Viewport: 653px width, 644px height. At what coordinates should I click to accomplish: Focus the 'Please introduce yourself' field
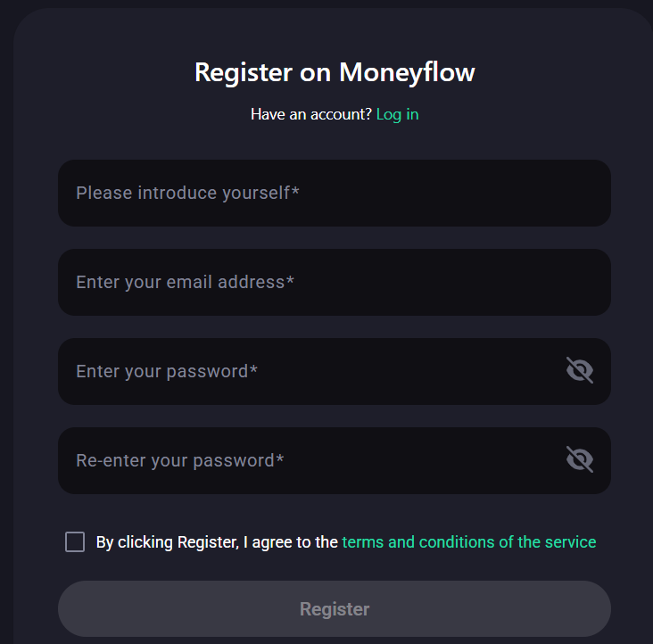(335, 193)
